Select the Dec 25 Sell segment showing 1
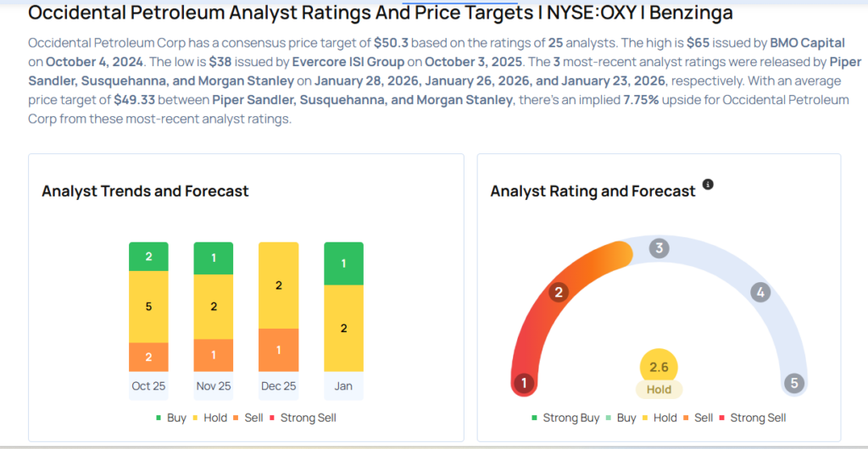The width and height of the screenshot is (868, 449). [x=278, y=350]
